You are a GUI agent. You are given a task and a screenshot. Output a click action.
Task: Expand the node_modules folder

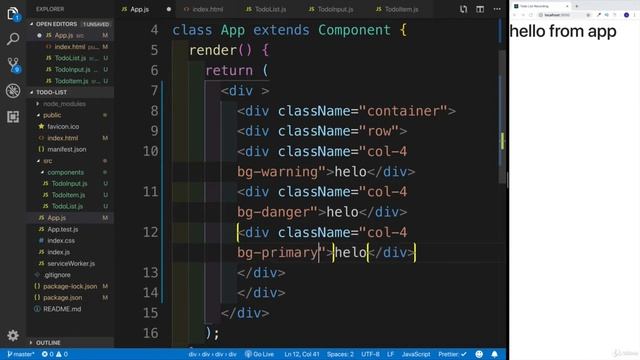(64, 104)
